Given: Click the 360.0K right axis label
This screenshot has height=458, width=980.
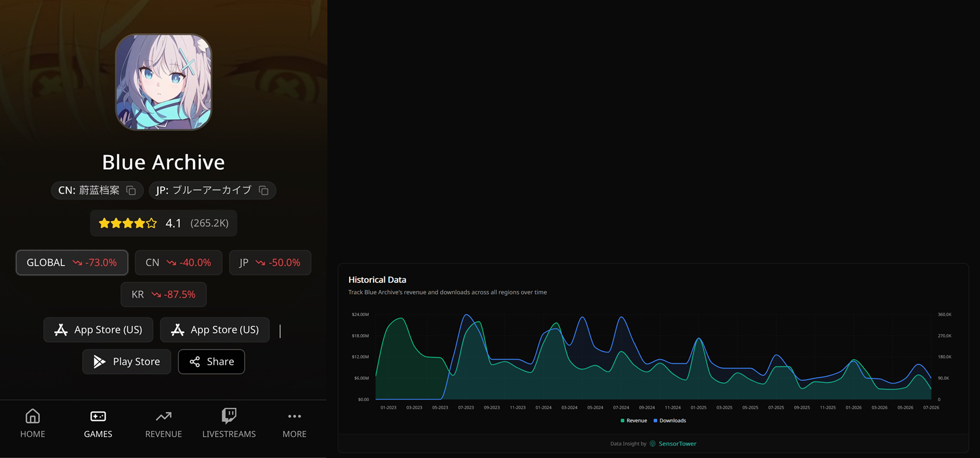Looking at the screenshot, I should (x=944, y=314).
